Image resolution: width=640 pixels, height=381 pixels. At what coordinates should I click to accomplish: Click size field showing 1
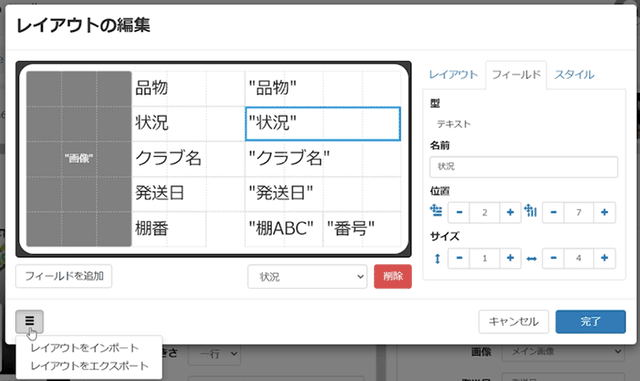pos(484,258)
